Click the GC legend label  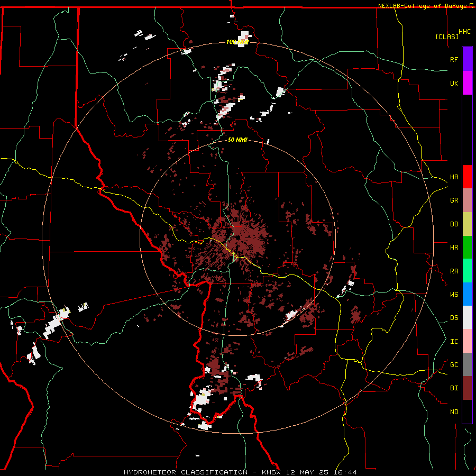(x=454, y=365)
